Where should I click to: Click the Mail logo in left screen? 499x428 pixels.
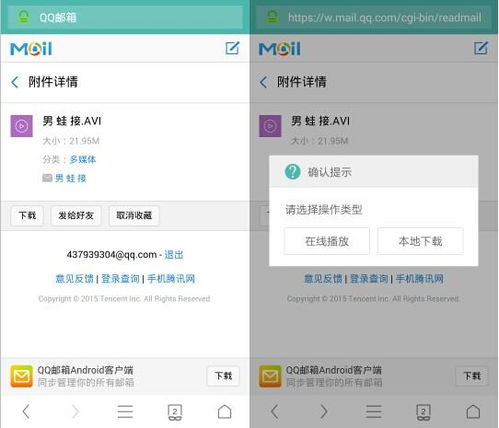click(x=31, y=49)
